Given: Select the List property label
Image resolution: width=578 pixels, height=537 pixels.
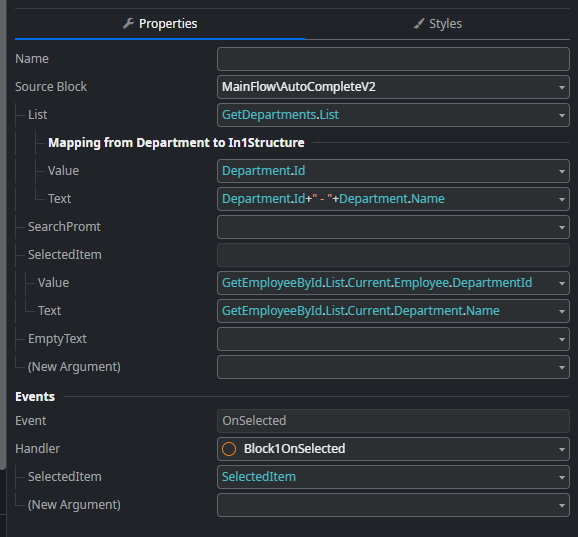Looking at the screenshot, I should (x=38, y=115).
